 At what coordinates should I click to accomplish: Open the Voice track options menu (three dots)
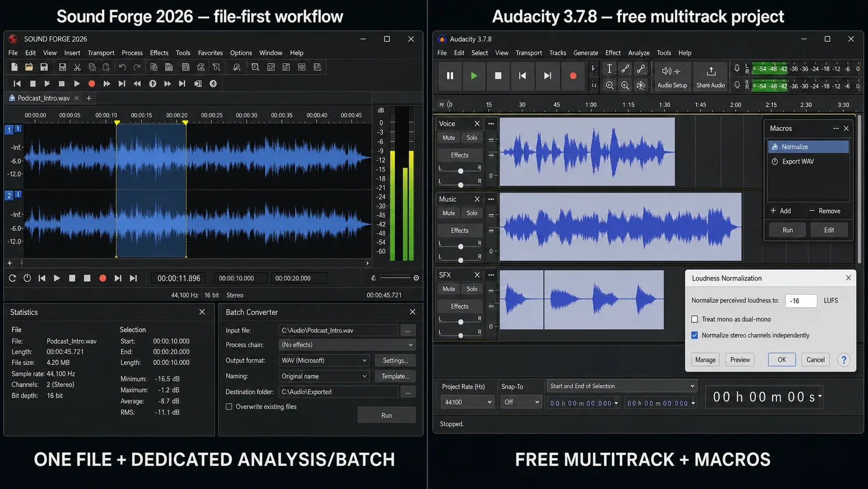click(x=491, y=124)
